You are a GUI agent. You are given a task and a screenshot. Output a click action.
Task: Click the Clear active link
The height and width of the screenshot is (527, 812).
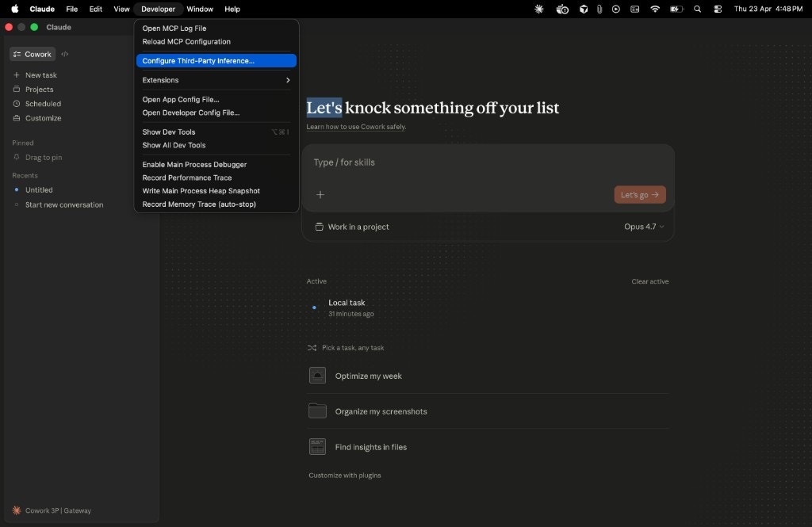coord(650,281)
